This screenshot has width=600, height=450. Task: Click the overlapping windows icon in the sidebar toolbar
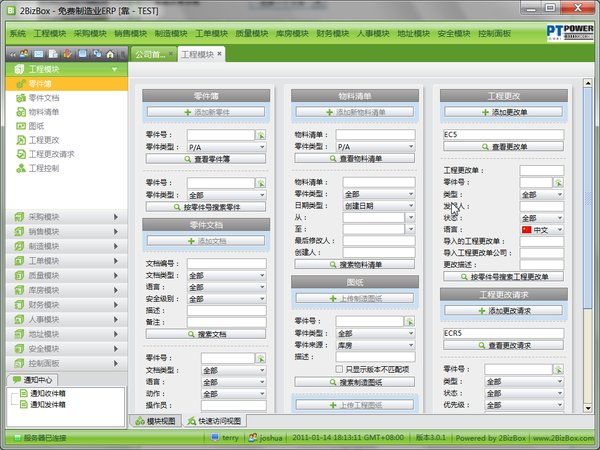97,54
